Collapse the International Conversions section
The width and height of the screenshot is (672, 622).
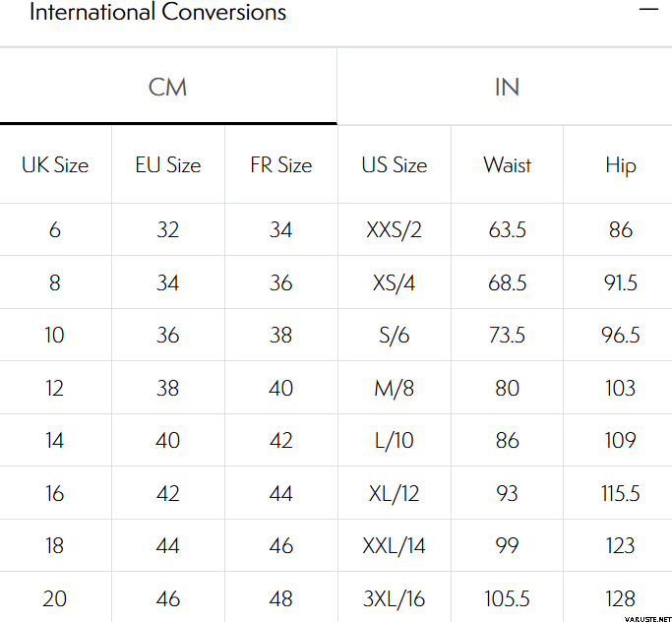(647, 9)
